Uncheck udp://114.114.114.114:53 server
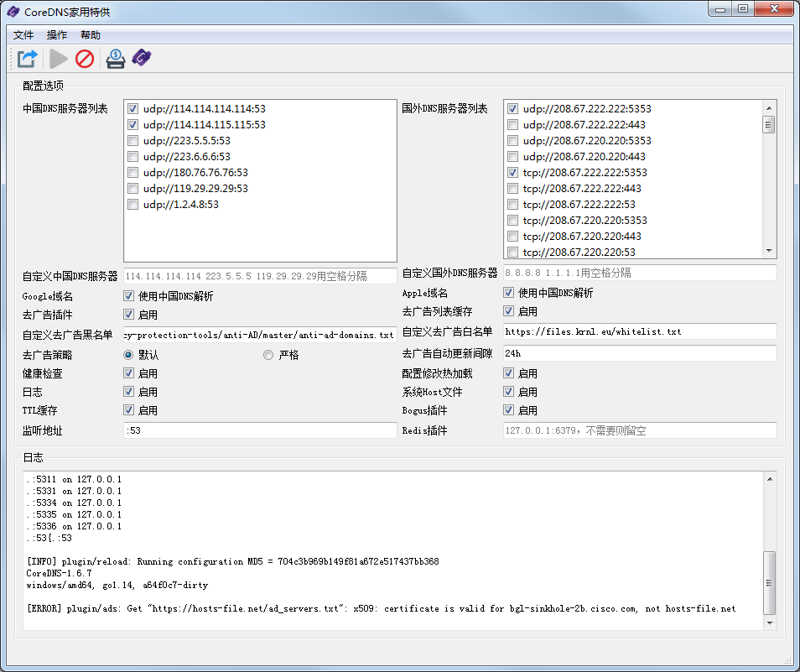 [133, 109]
